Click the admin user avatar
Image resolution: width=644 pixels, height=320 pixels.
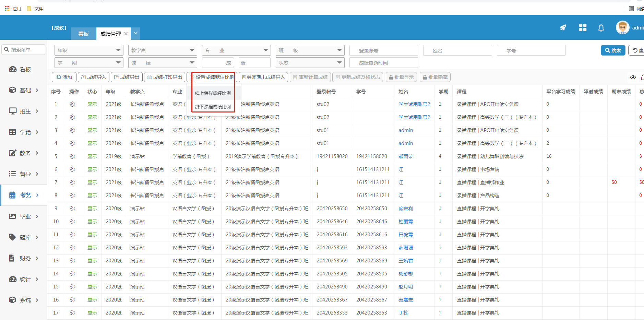tap(622, 28)
